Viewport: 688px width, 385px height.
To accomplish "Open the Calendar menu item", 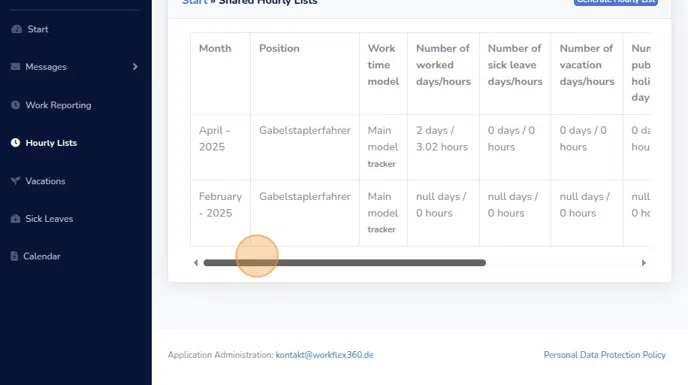I will (42, 256).
